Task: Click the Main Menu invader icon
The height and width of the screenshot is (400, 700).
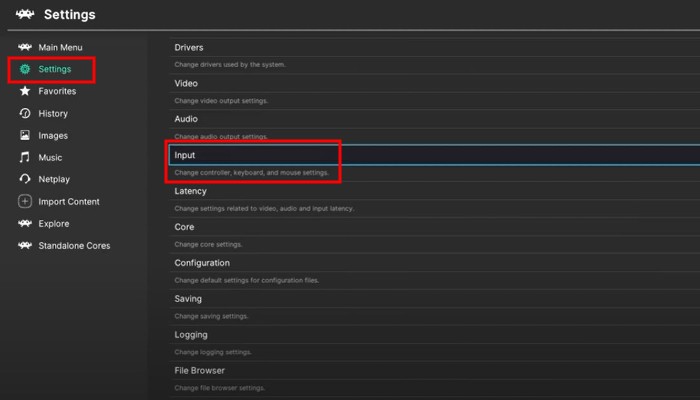Action: pyautogui.click(x=25, y=47)
